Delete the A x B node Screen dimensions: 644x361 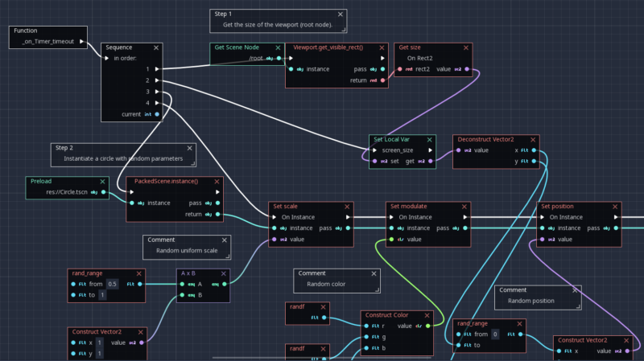pyautogui.click(x=224, y=273)
